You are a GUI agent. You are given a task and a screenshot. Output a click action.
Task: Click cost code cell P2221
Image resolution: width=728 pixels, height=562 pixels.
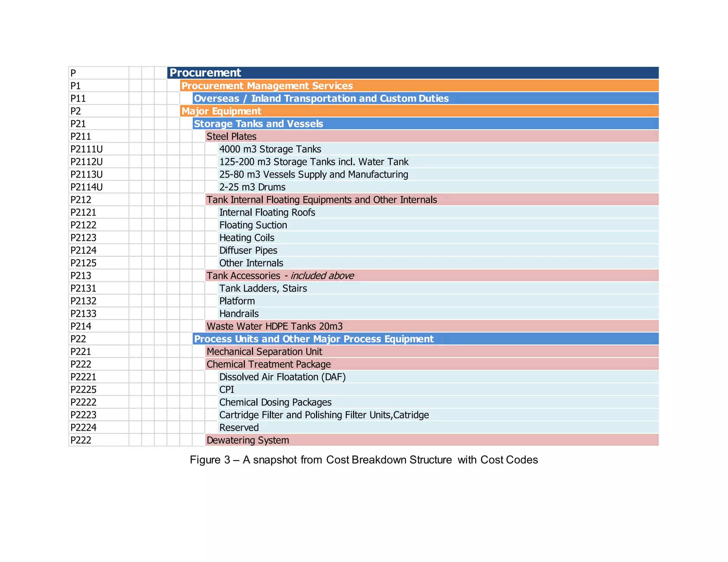tap(99, 377)
